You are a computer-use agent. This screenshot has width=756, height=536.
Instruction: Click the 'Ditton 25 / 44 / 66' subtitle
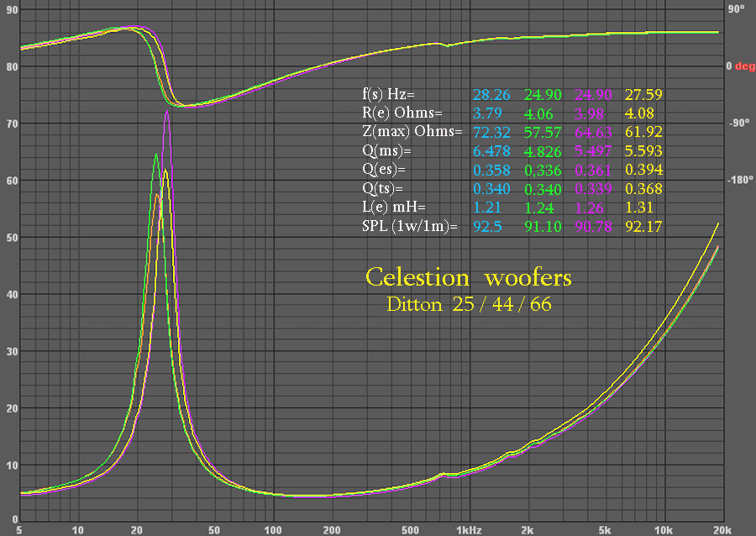469,304
